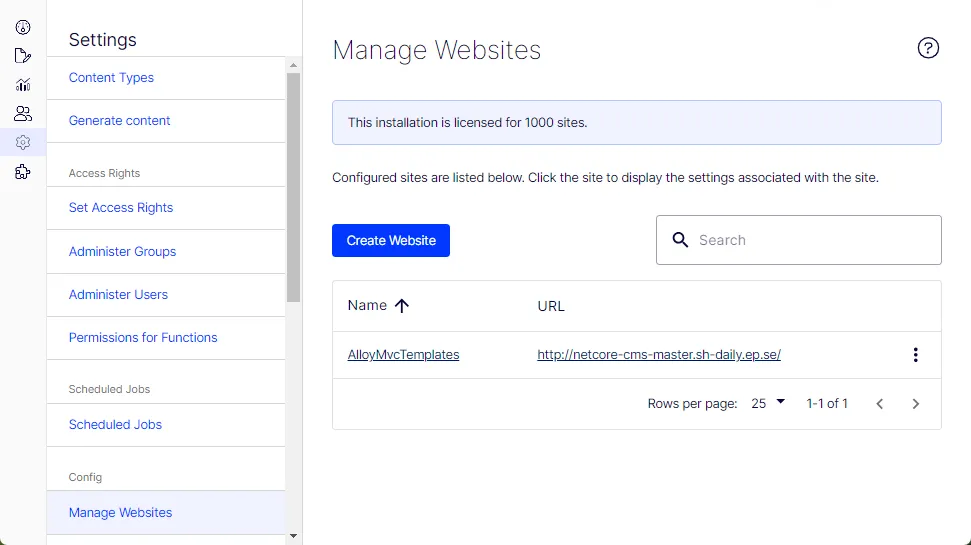This screenshot has height=545, width=971.
Task: Click the Access Rights section label
Action: pyautogui.click(x=104, y=173)
